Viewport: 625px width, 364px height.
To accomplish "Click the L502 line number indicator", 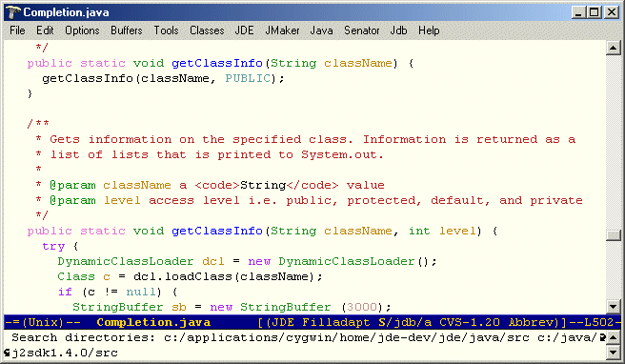I will [x=598, y=322].
